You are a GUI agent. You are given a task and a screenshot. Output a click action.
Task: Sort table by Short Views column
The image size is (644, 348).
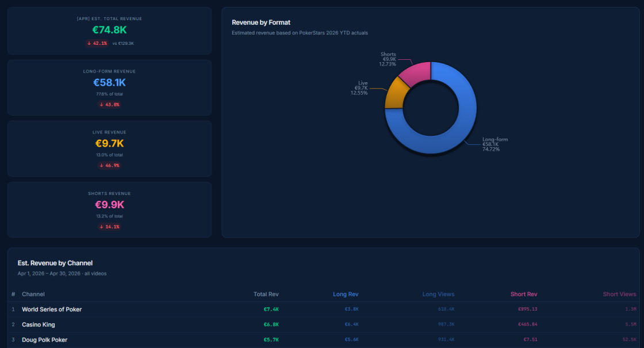[x=619, y=294]
